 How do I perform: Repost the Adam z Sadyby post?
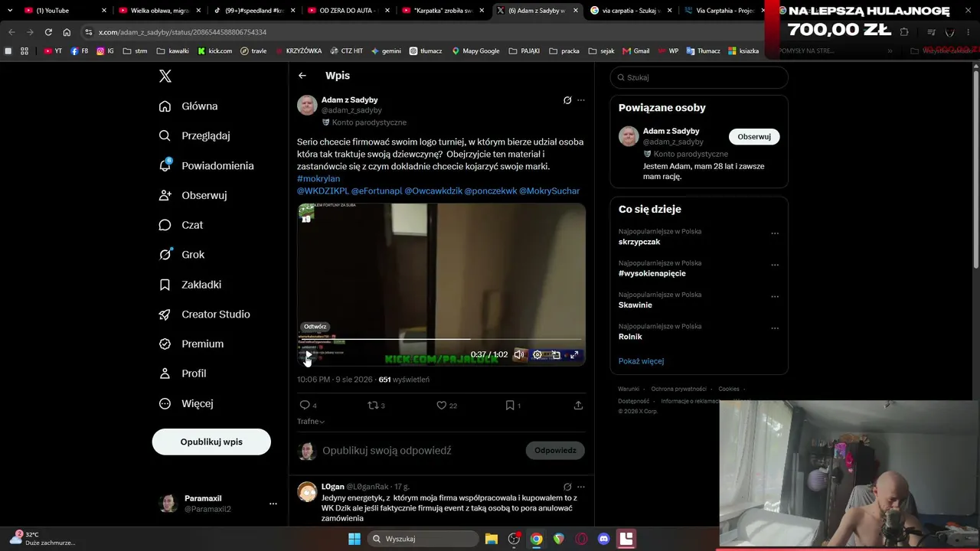point(373,406)
